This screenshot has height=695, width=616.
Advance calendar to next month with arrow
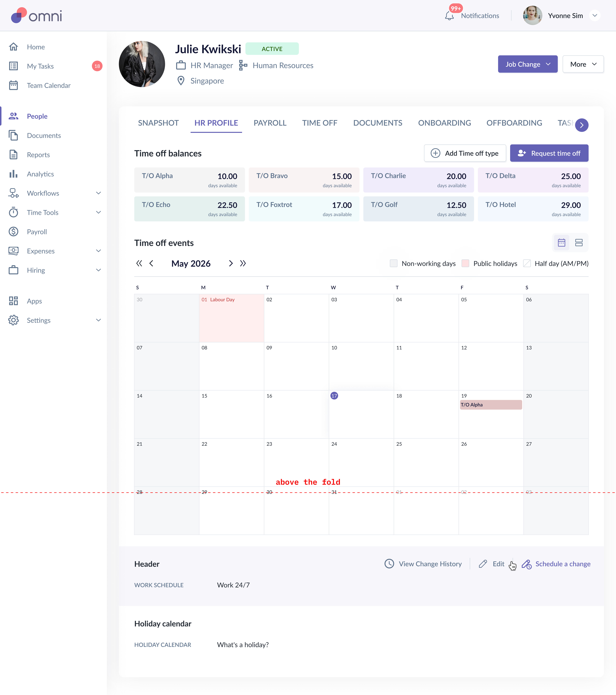tap(231, 263)
